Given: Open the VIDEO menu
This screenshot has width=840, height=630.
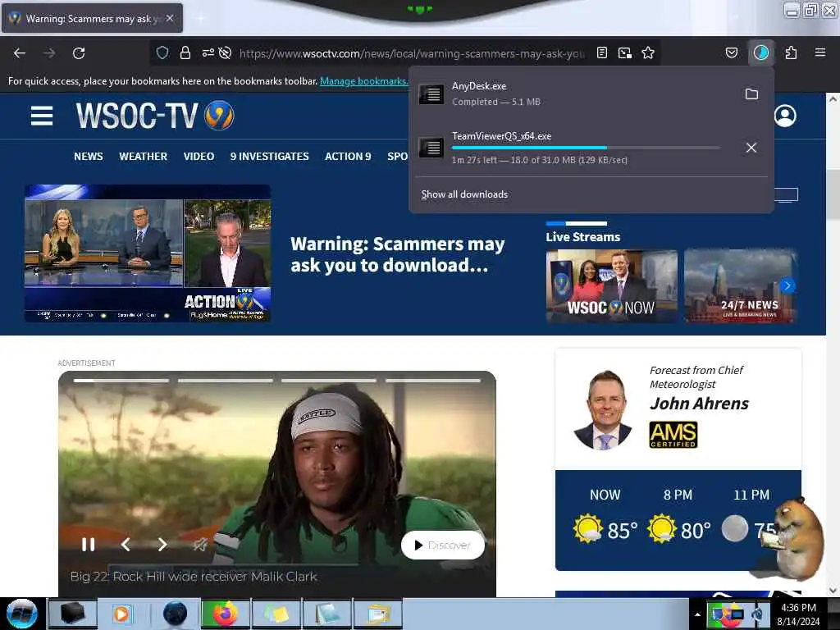Looking at the screenshot, I should click(x=199, y=157).
